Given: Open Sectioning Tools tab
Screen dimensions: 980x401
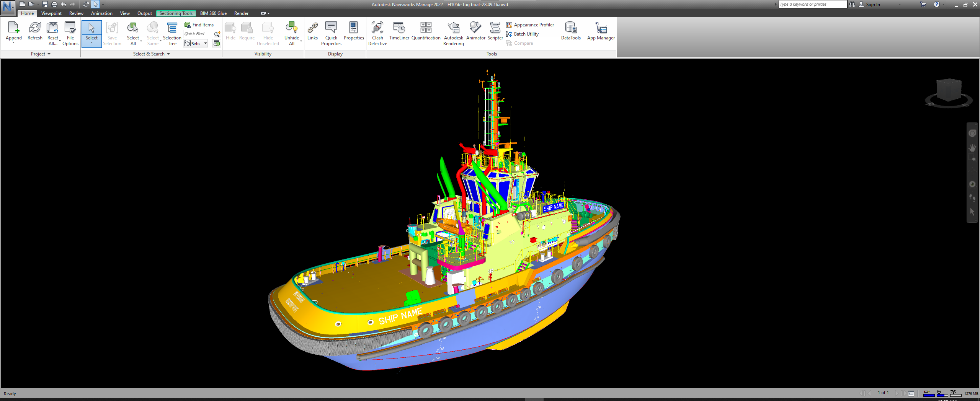Looking at the screenshot, I should (176, 13).
